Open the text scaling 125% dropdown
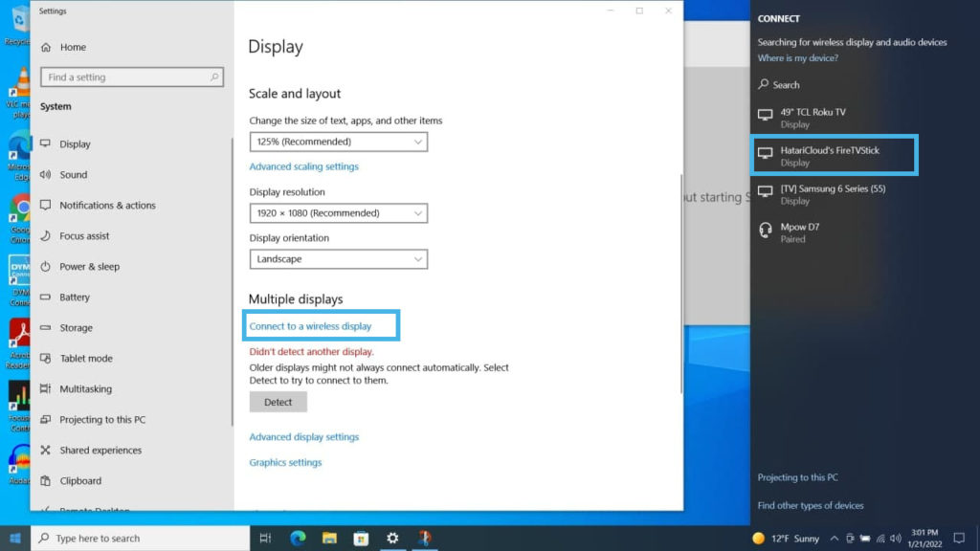The image size is (980, 551). pos(338,142)
